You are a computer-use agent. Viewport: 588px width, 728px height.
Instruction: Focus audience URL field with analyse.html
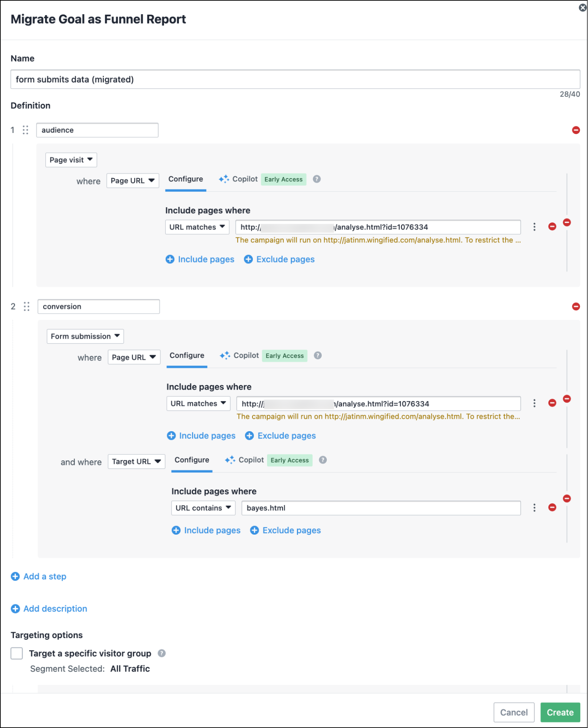tap(378, 227)
